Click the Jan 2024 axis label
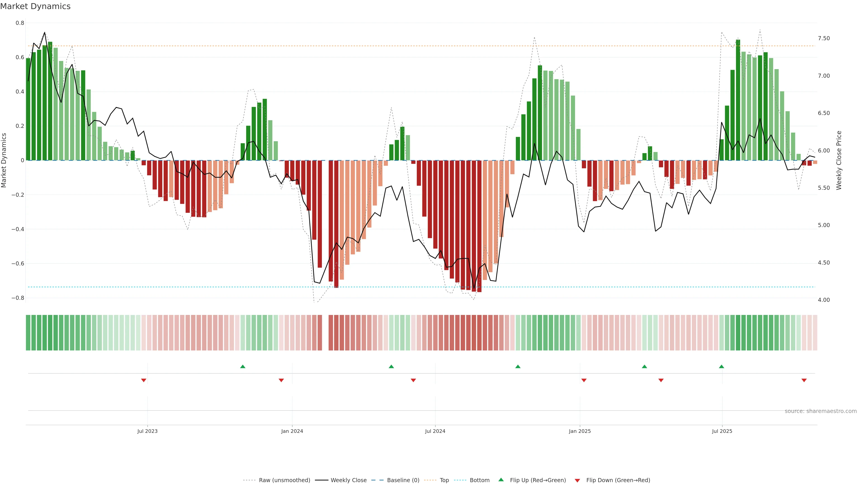Screen dimensions: 868x488 click(292, 431)
